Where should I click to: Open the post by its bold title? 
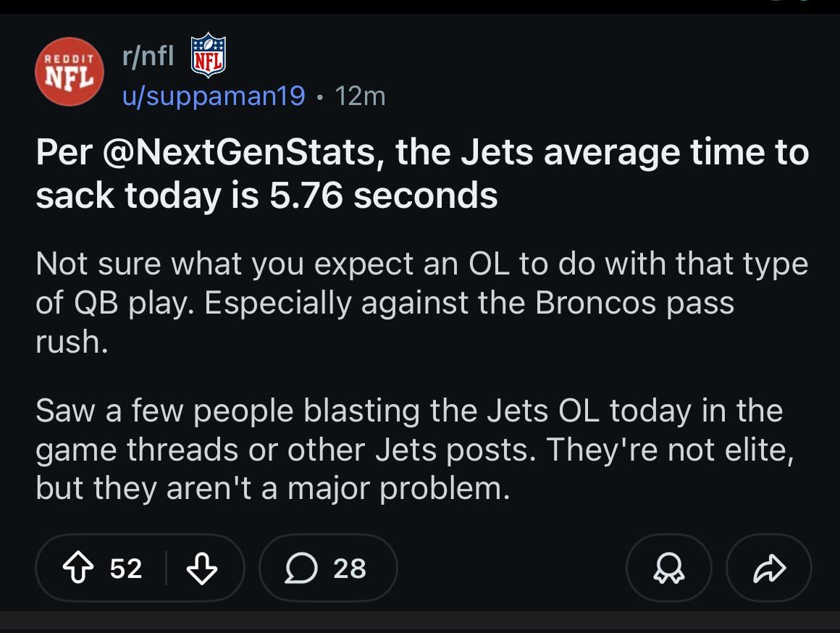tap(421, 174)
